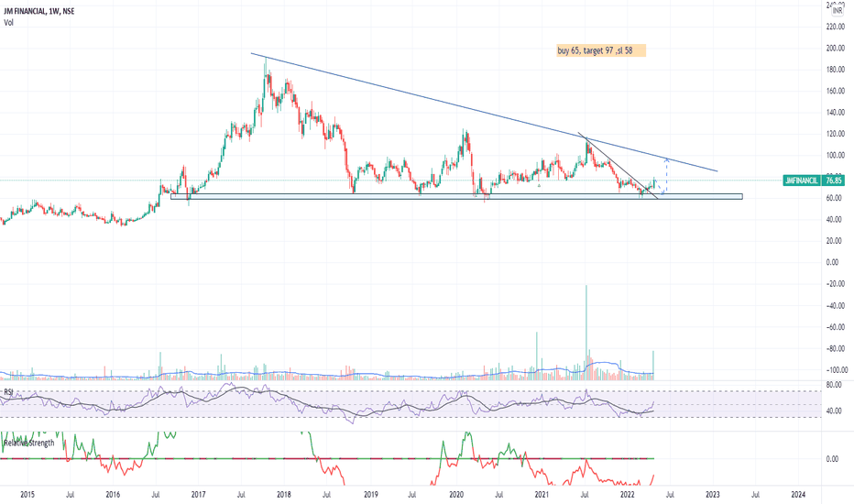Click the -100.00 price axis label
854x504 pixels.
coord(836,370)
